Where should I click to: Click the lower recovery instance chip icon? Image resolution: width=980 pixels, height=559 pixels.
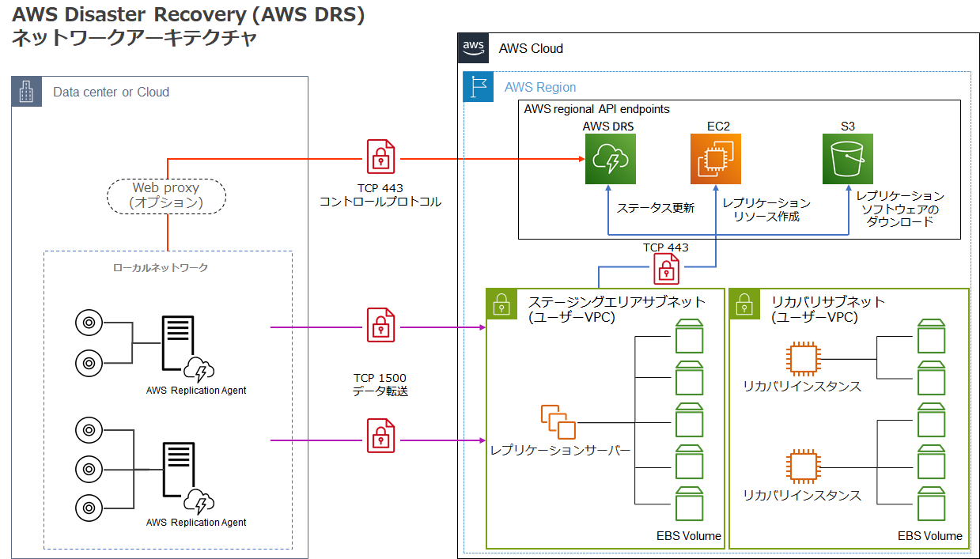(x=801, y=466)
